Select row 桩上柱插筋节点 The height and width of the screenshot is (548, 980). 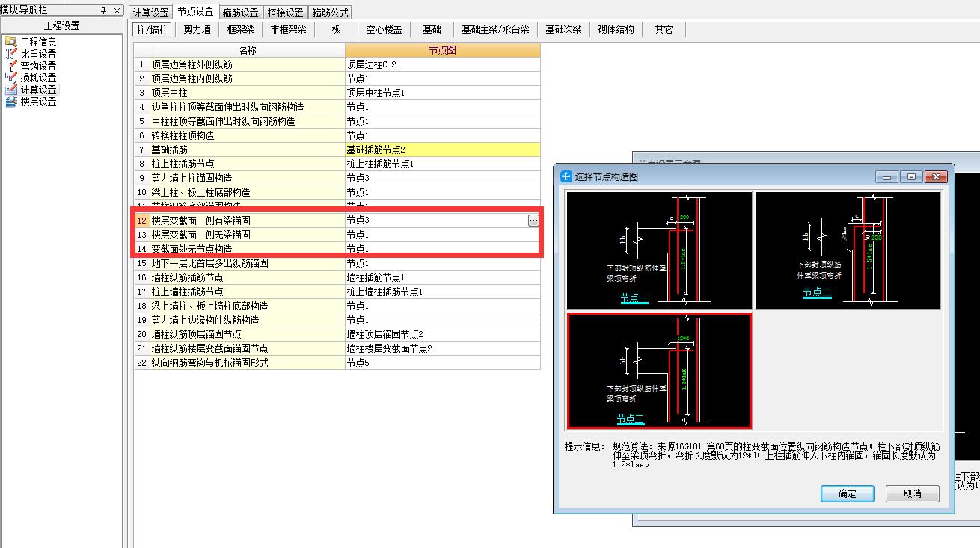[x=247, y=164]
